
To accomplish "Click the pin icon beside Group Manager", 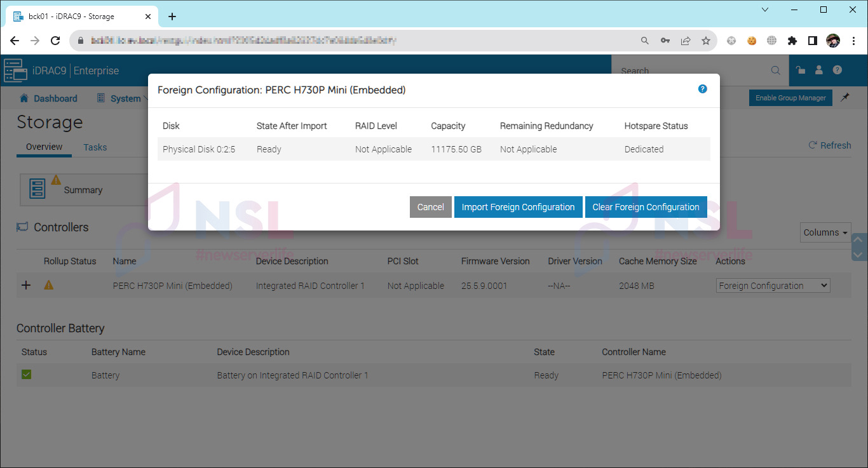I will tap(844, 97).
